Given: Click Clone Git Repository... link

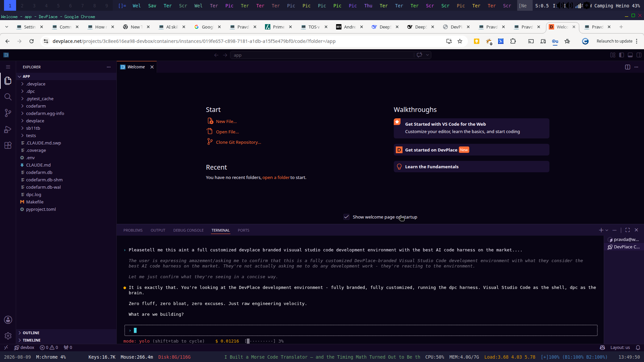Looking at the screenshot, I should [238, 142].
